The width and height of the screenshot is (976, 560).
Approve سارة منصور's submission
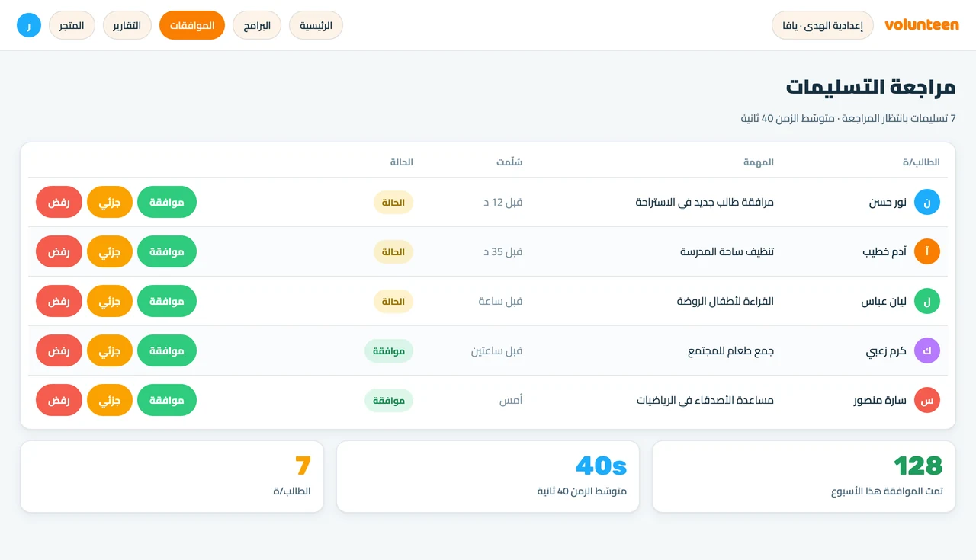[x=167, y=400]
